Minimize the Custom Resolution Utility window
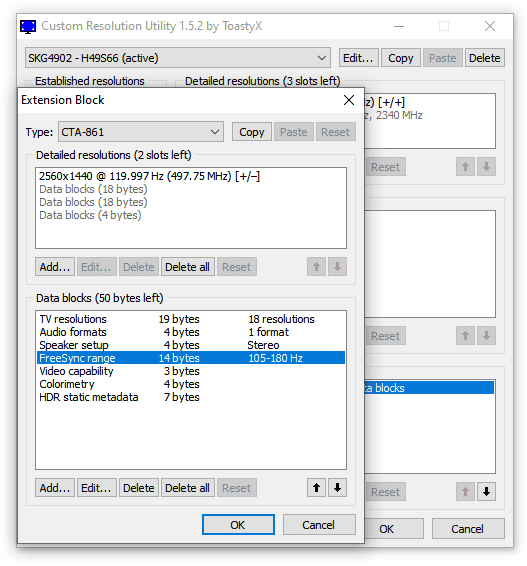This screenshot has width=527, height=566. (x=399, y=26)
